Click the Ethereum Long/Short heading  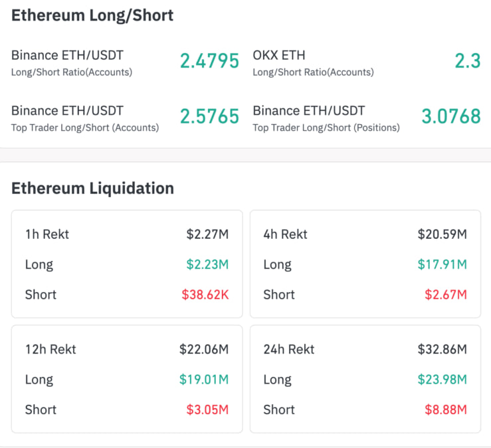click(92, 15)
